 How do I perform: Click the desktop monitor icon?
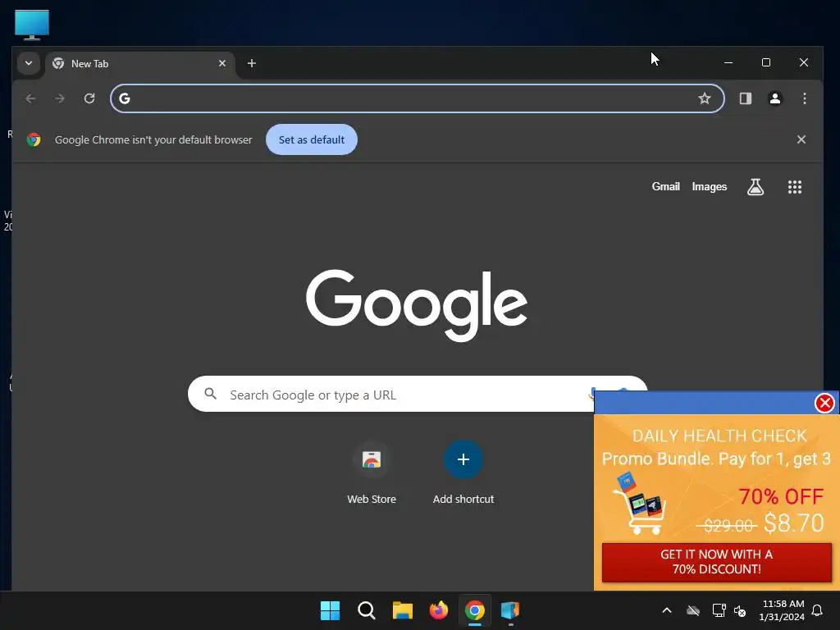pyautogui.click(x=32, y=25)
